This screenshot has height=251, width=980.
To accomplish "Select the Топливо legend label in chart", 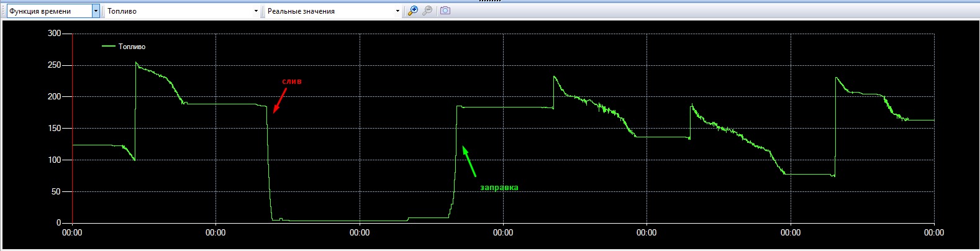I will pos(132,47).
